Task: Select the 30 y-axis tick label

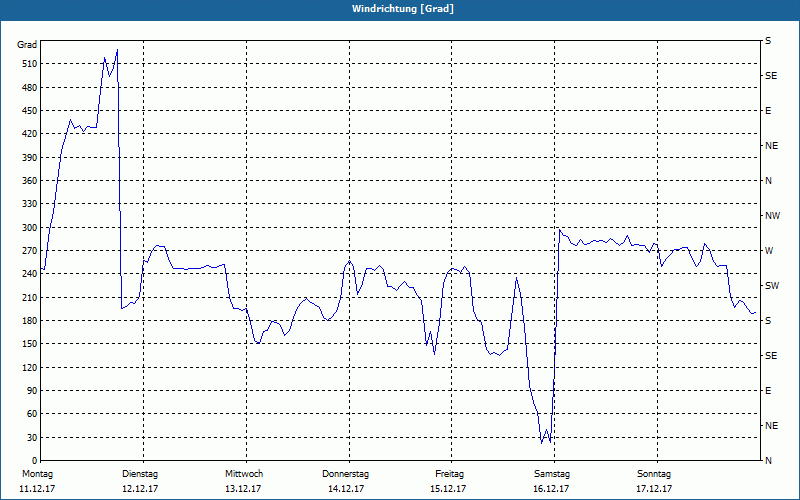Action: point(31,437)
